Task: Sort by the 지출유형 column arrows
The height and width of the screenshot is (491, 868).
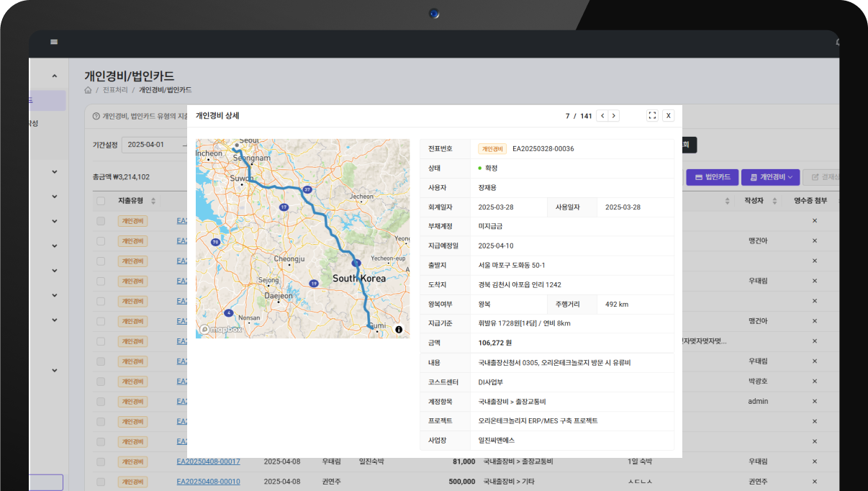Action: tap(153, 201)
